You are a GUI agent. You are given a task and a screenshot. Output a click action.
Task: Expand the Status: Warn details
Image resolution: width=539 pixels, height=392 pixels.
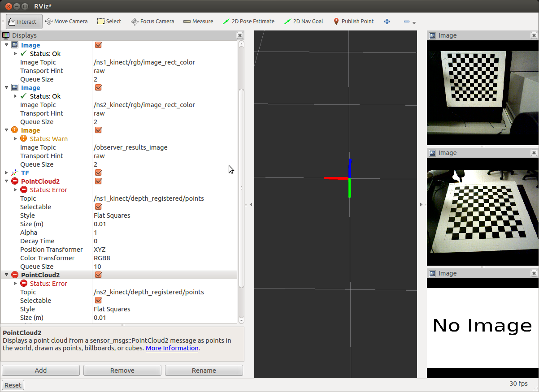click(x=15, y=139)
